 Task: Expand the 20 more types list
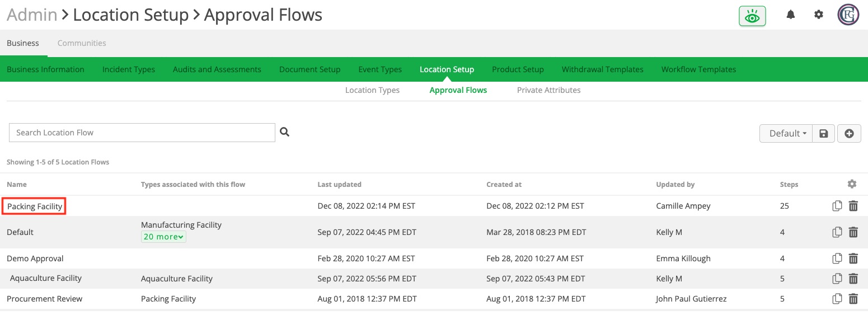(x=163, y=237)
